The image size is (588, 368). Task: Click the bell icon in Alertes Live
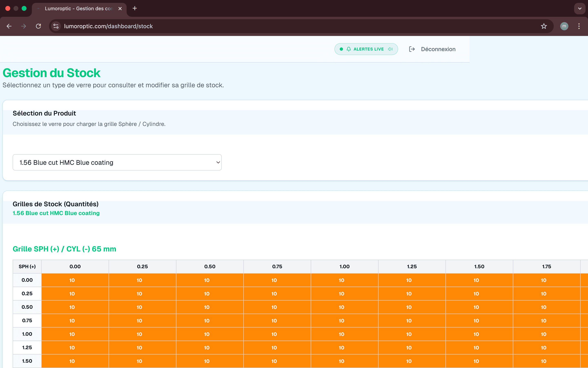pyautogui.click(x=349, y=49)
